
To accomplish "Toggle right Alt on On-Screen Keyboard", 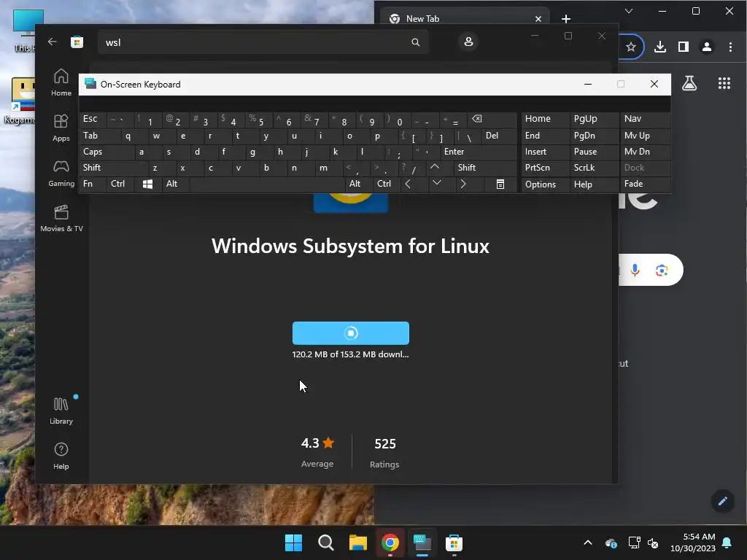I will (x=359, y=184).
